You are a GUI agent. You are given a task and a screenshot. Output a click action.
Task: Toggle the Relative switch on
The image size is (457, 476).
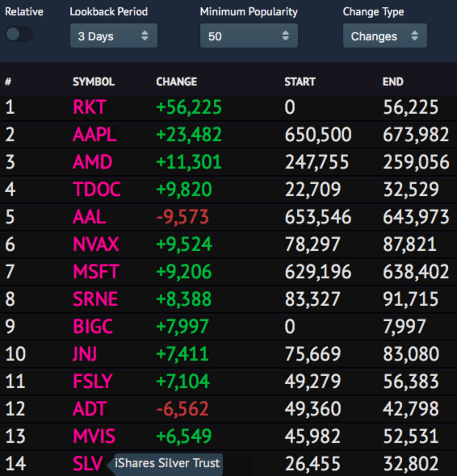(19, 34)
